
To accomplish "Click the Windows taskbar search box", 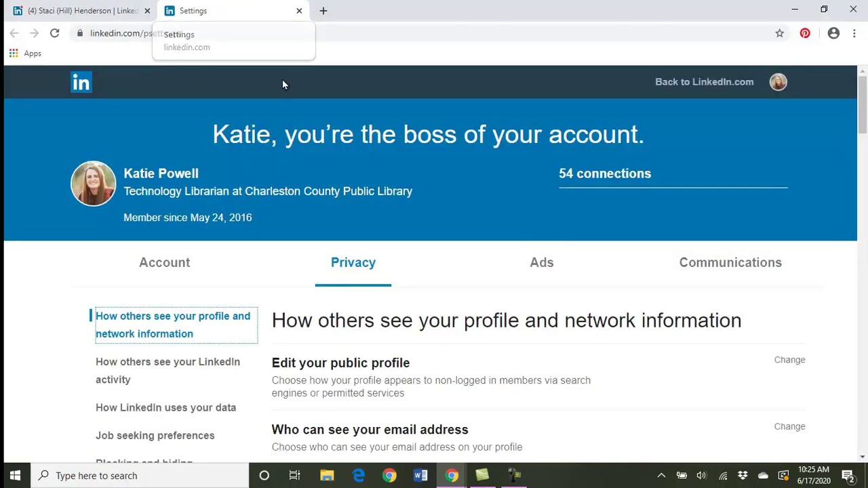I will pos(140,476).
